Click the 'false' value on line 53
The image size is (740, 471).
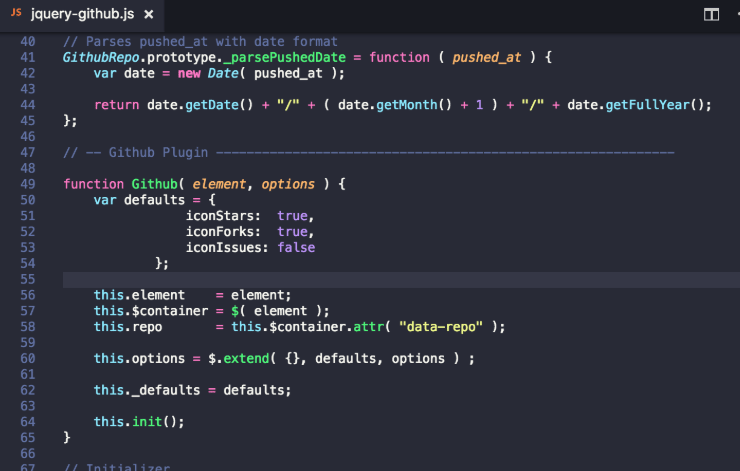(296, 248)
